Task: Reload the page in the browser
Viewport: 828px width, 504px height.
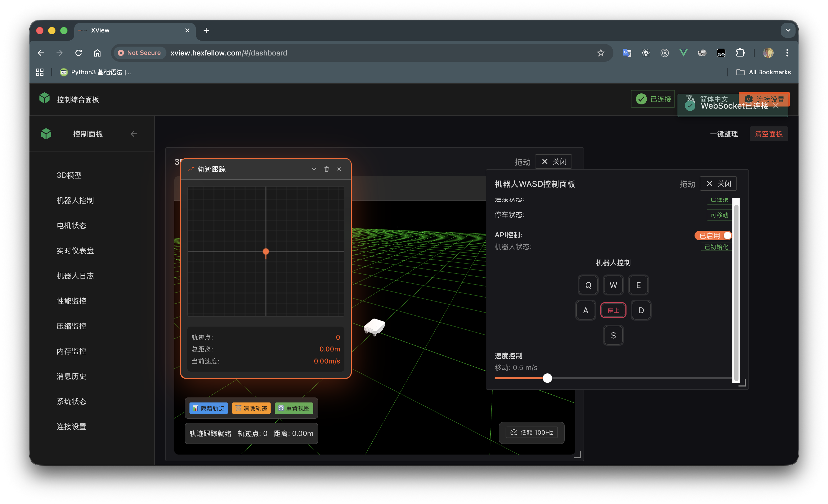Action: pyautogui.click(x=79, y=53)
